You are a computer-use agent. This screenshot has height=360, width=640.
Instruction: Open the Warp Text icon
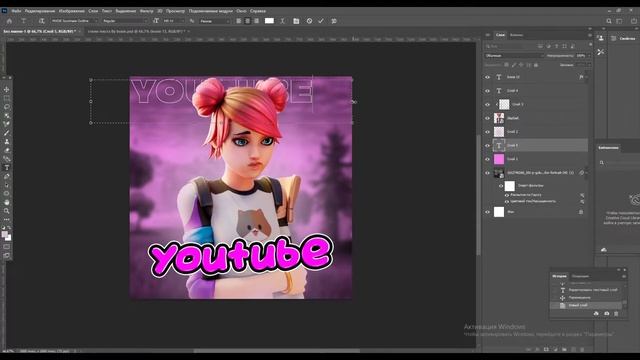pos(282,21)
